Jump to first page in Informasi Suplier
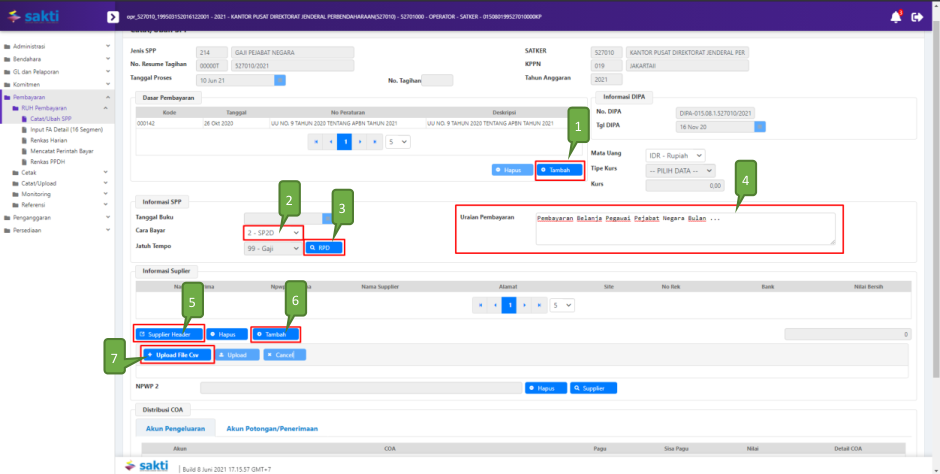 tap(480, 304)
